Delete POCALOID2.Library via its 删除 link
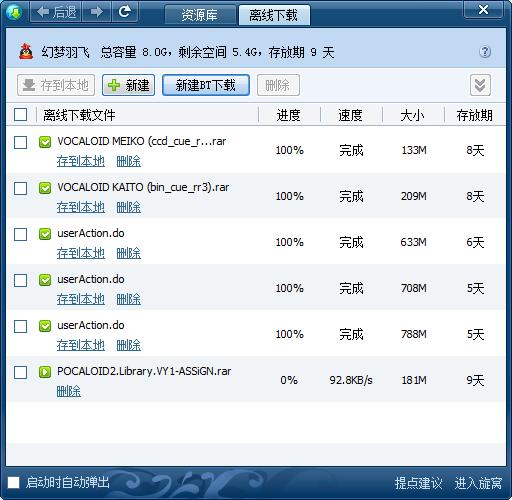Screen dimensions: 512x500 point(69,391)
